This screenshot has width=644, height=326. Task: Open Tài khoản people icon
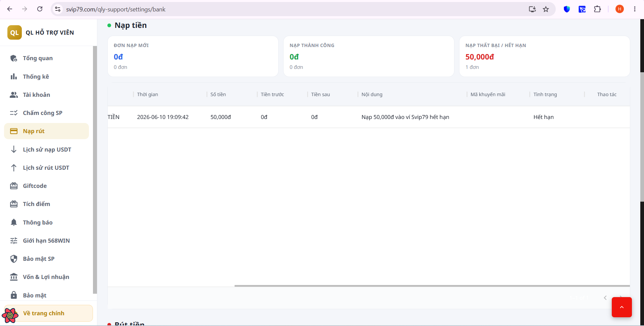click(x=14, y=95)
